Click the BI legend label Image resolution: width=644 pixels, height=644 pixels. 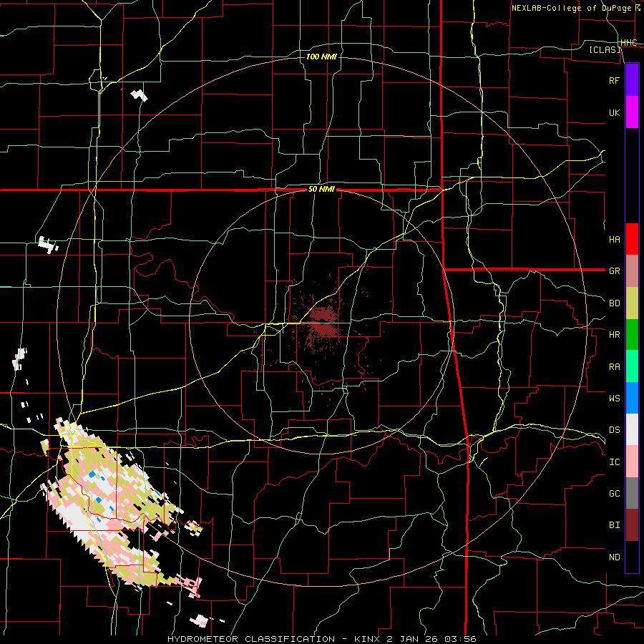[614, 525]
